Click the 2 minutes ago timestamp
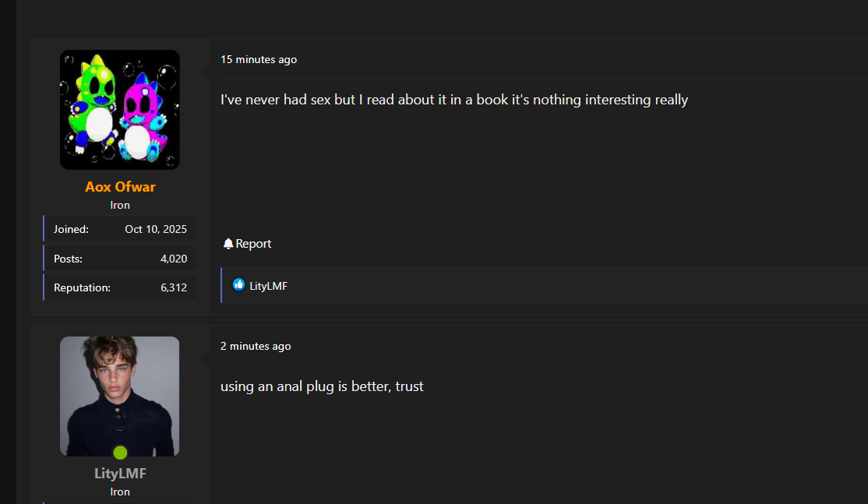This screenshot has height=504, width=868. [256, 346]
